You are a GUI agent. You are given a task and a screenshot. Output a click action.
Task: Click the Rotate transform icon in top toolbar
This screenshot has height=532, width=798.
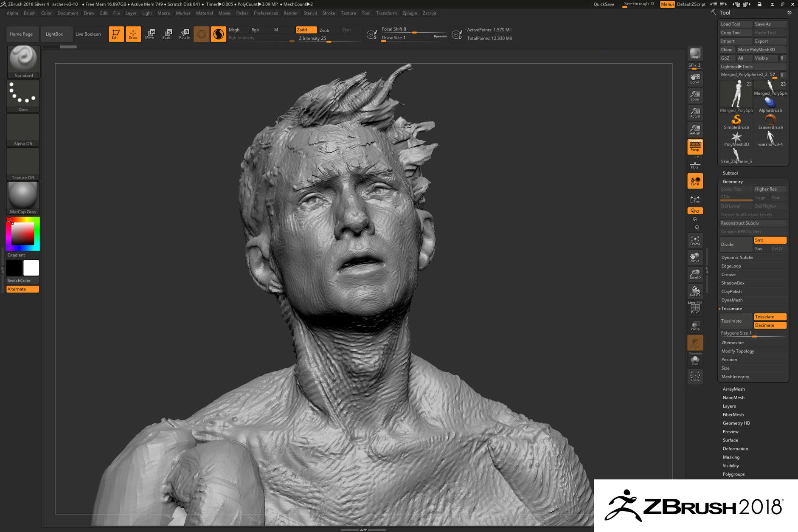(x=184, y=34)
